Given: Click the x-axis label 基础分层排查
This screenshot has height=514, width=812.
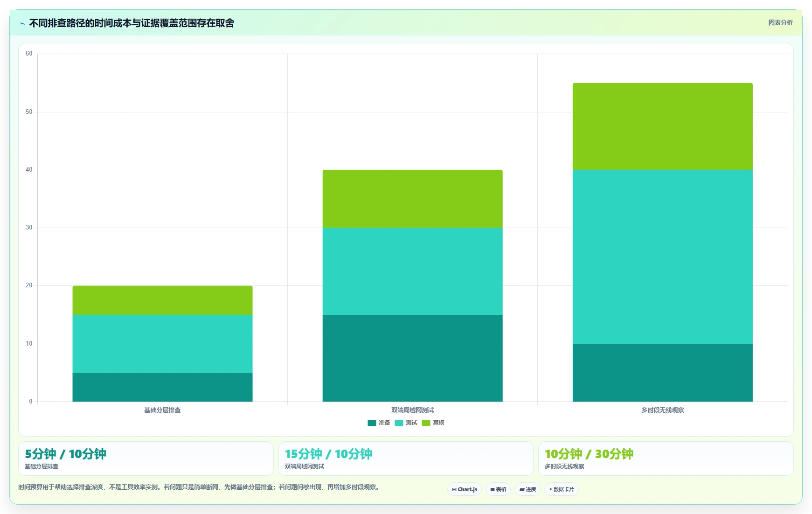Looking at the screenshot, I should point(162,410).
